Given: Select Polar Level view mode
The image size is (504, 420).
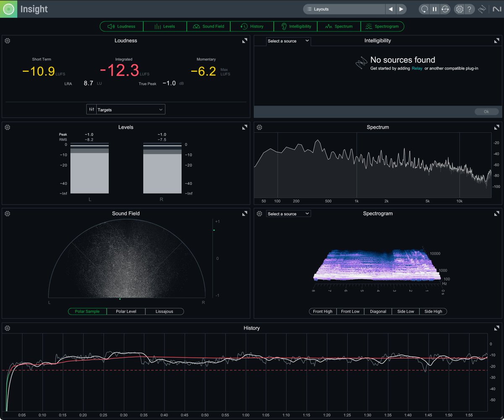Looking at the screenshot, I should [x=126, y=312].
